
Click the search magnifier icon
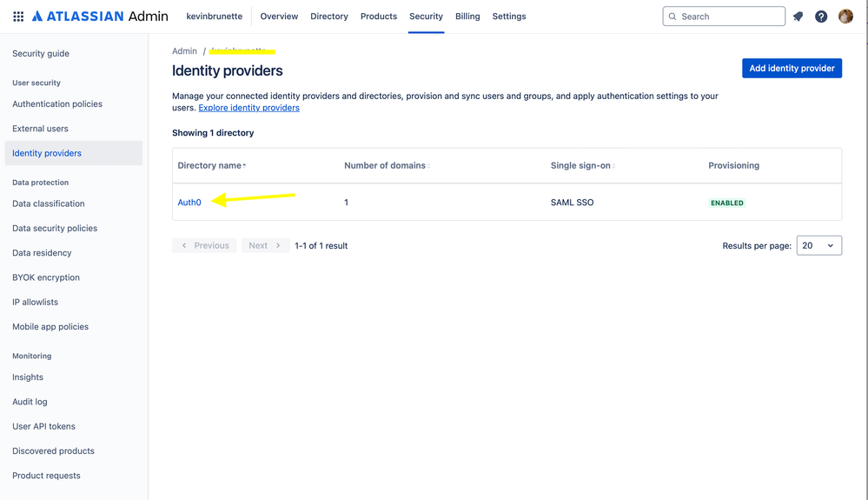[x=672, y=17]
